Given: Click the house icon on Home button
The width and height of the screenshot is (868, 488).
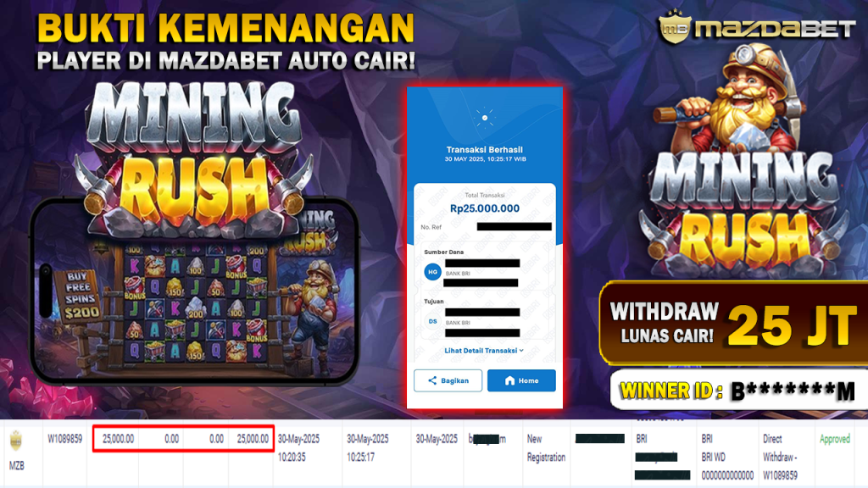Looking at the screenshot, I should (x=509, y=380).
